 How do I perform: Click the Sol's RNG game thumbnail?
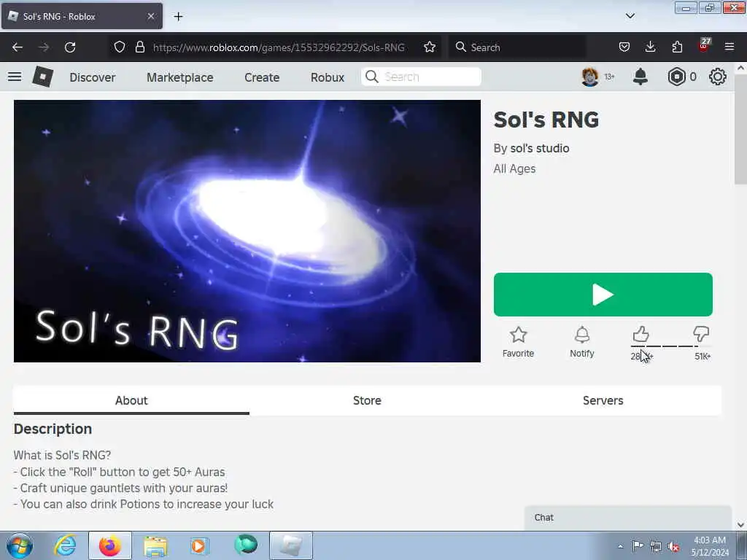coord(247,231)
